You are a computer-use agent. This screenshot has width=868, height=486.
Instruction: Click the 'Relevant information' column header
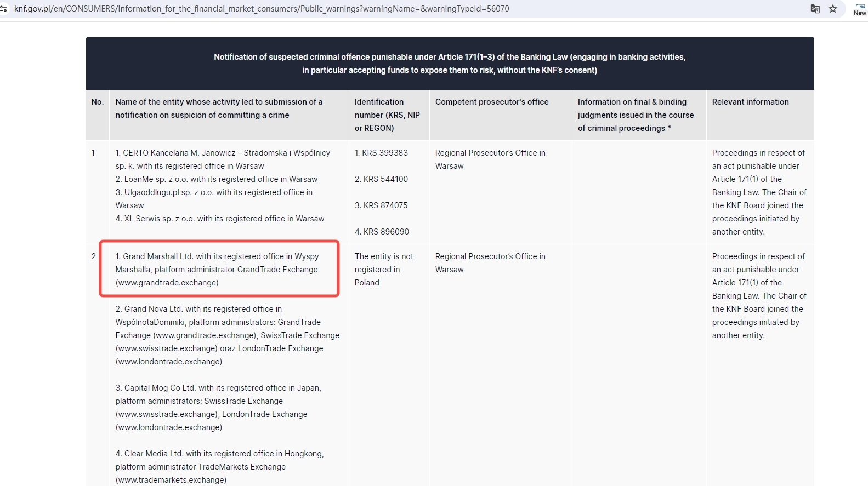(x=750, y=102)
